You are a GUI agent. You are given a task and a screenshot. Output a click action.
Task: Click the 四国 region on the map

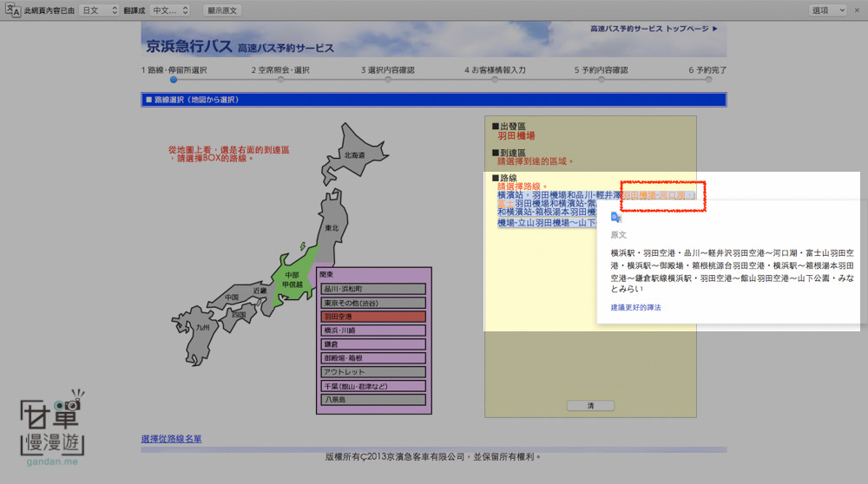pos(240,317)
